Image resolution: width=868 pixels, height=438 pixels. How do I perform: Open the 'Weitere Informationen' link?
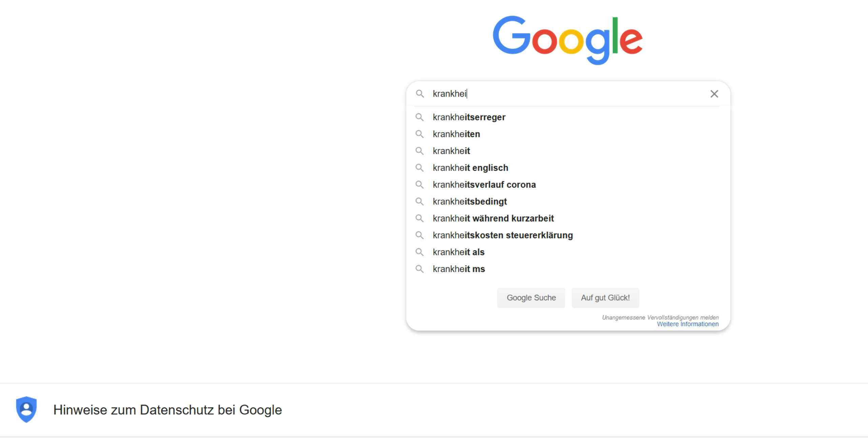(x=688, y=324)
